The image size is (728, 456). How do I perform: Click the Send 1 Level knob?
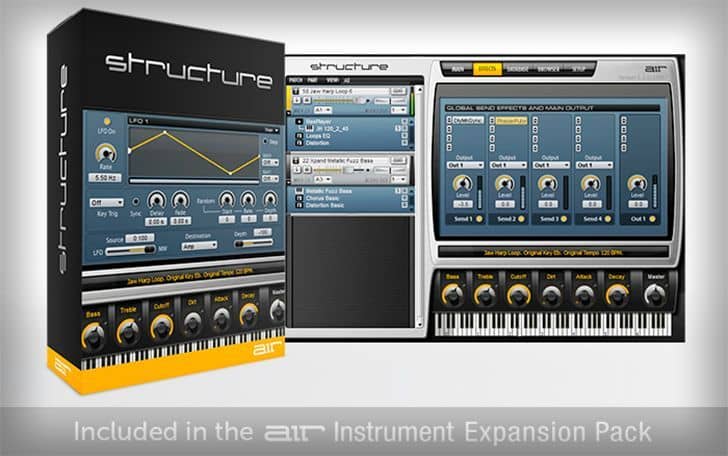462,183
